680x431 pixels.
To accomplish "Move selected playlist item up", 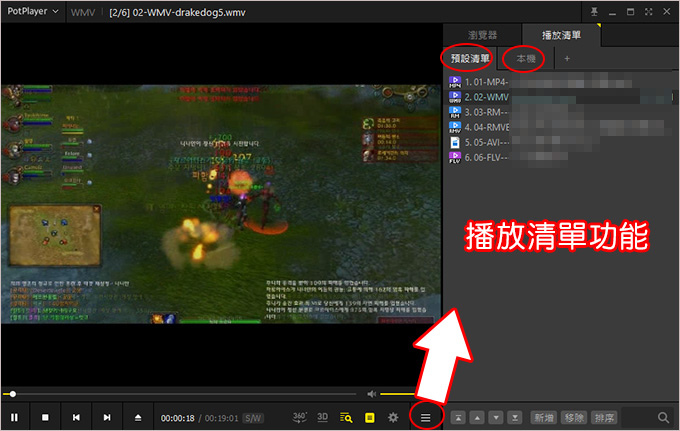I will coord(477,418).
